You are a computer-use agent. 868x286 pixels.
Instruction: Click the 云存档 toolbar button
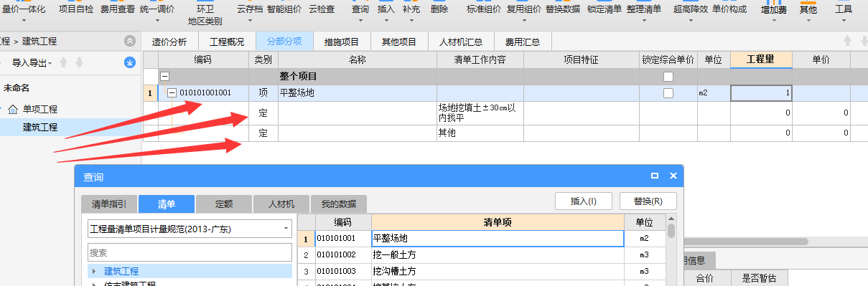pyautogui.click(x=249, y=9)
